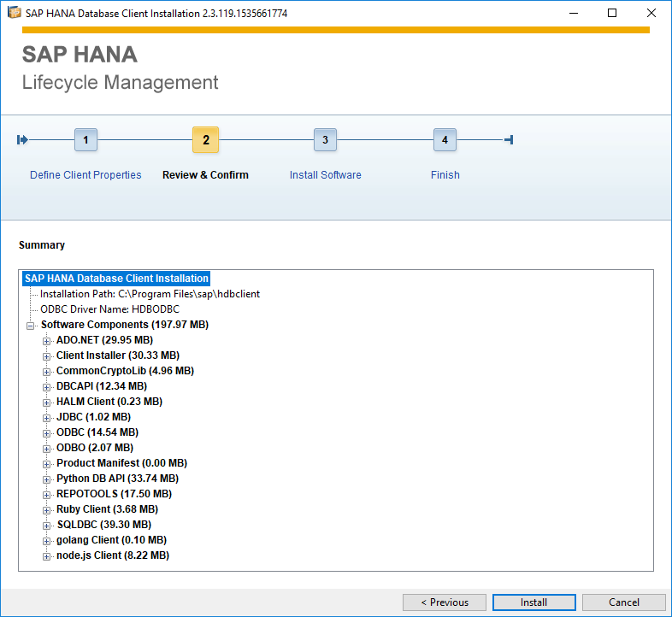672x617 pixels.
Task: Select golang Client (0.10 MB) row
Action: coord(111,541)
